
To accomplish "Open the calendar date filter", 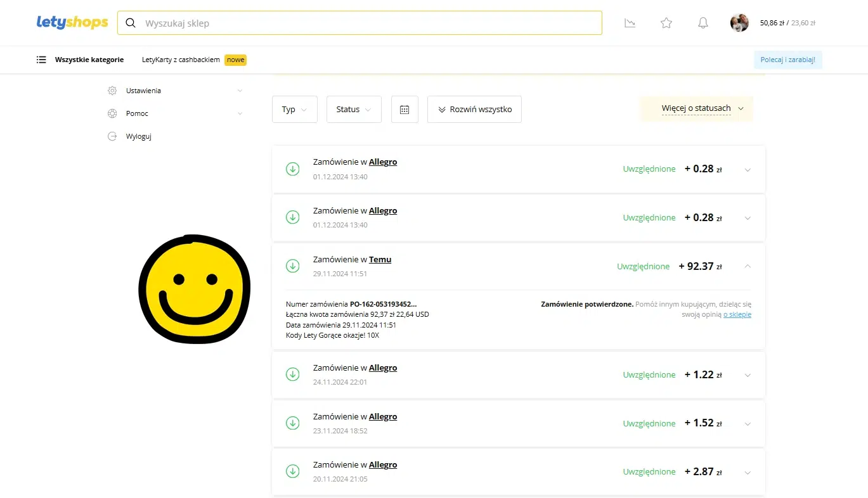I will [405, 110].
